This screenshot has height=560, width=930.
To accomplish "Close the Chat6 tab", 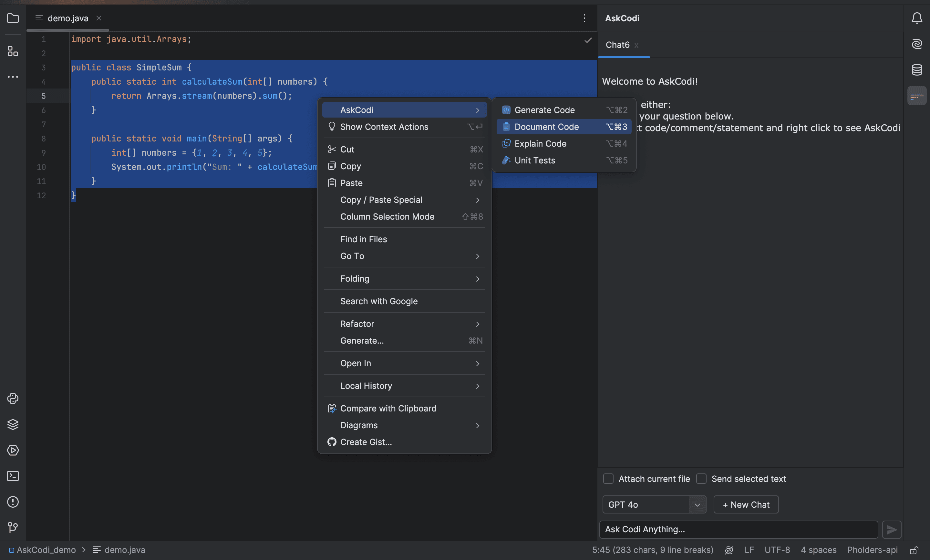I will coord(636,45).
